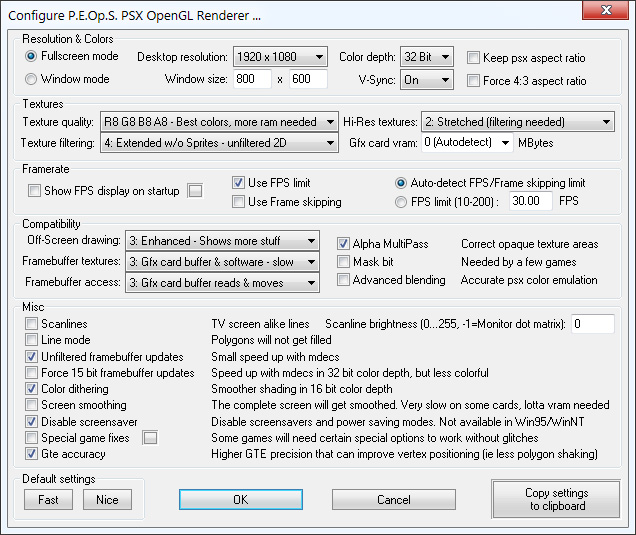Click Cancel button

click(x=393, y=499)
